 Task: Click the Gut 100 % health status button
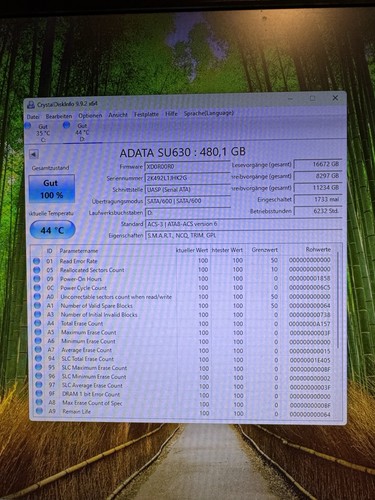pyautogui.click(x=51, y=189)
